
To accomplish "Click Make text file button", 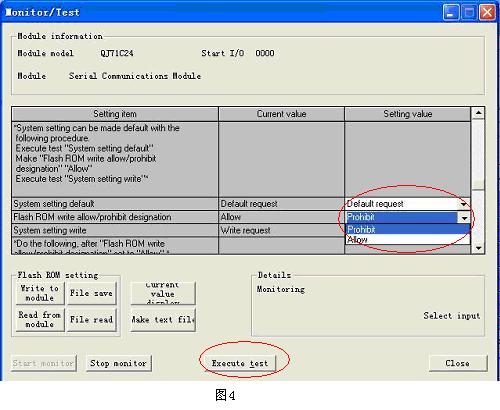I will 163,319.
